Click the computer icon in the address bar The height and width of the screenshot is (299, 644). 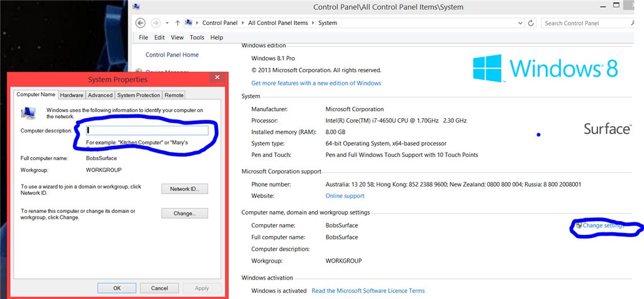coord(189,23)
